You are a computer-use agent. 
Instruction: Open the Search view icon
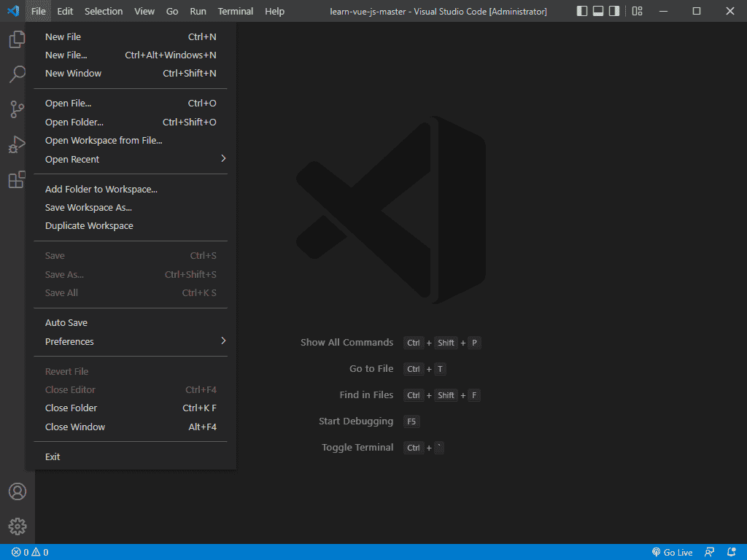click(18, 74)
